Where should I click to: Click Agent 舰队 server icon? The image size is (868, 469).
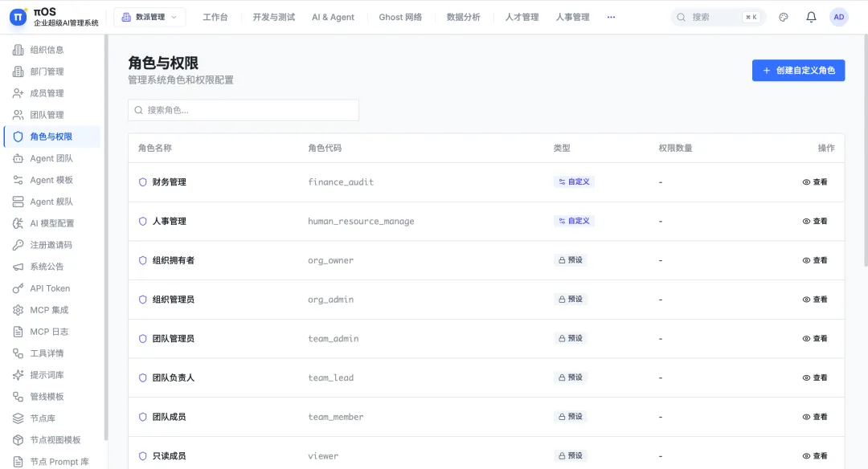(x=18, y=202)
